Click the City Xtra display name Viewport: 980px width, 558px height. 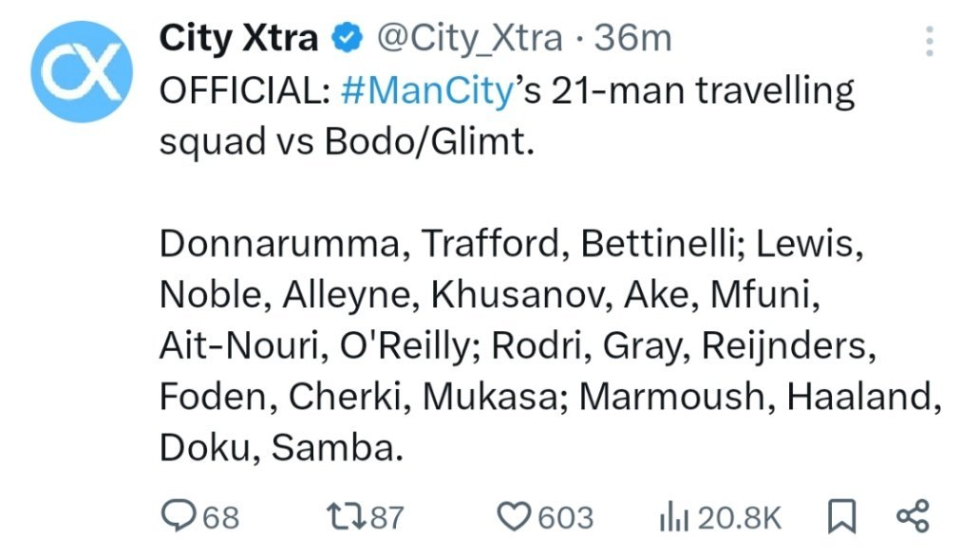click(238, 39)
